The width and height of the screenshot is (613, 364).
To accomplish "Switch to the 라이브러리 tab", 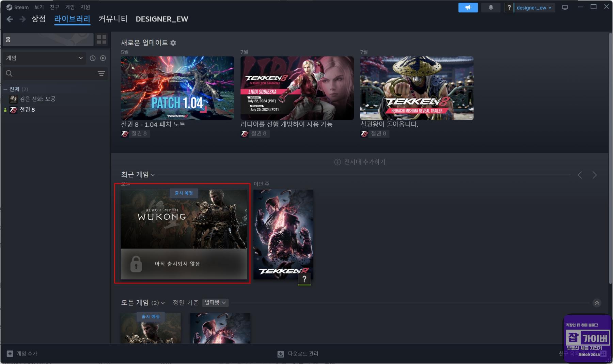I will (72, 19).
